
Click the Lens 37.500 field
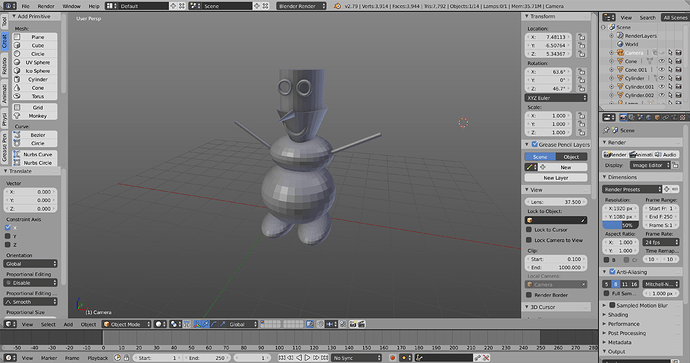pyautogui.click(x=556, y=202)
